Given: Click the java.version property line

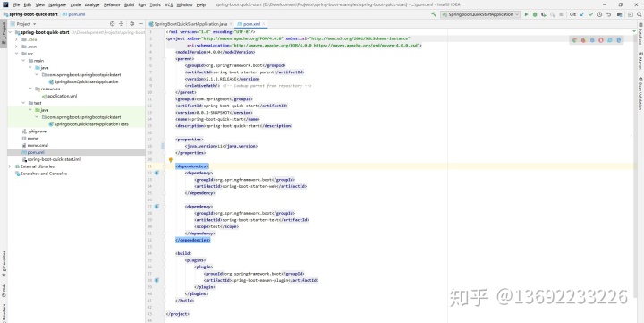Looking at the screenshot, I should (221, 146).
